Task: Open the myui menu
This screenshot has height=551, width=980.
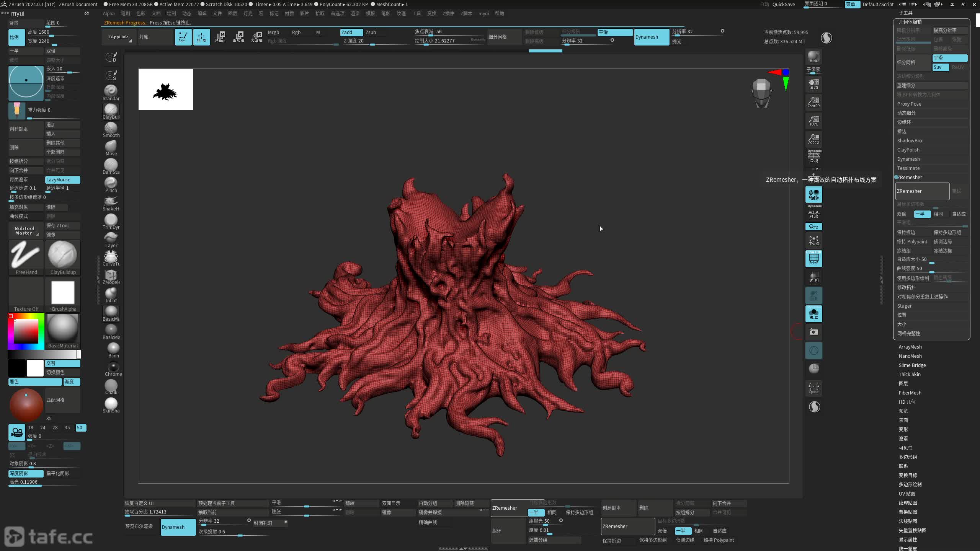Action: (x=483, y=13)
